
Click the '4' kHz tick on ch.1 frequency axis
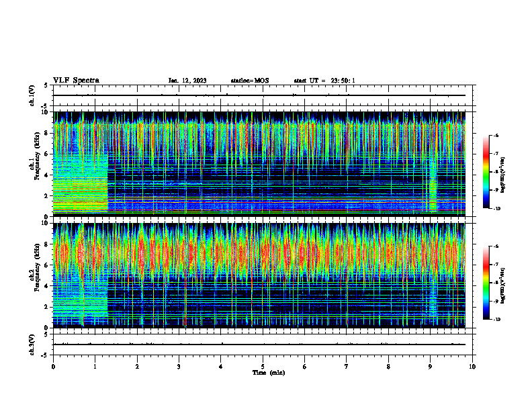tap(47, 175)
